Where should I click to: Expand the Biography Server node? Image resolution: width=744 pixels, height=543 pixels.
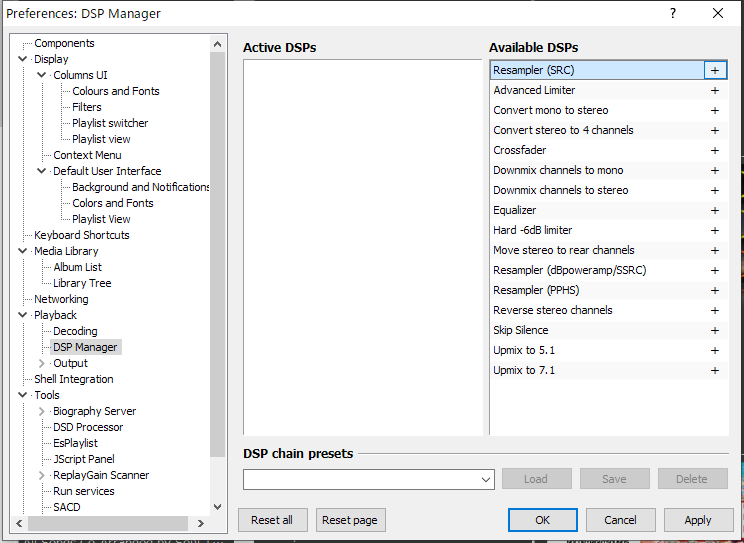click(41, 411)
